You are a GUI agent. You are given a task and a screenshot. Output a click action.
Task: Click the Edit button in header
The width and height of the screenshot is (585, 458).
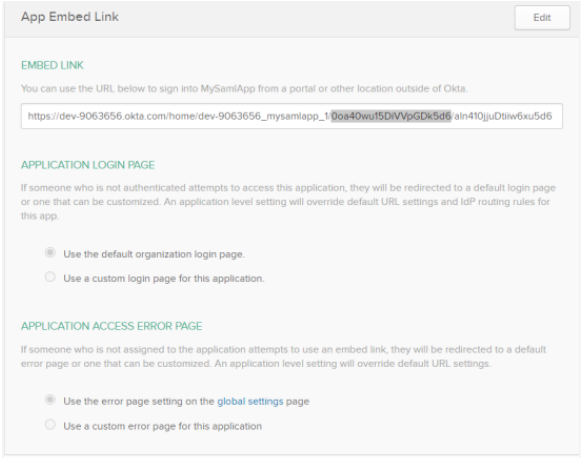tap(542, 18)
